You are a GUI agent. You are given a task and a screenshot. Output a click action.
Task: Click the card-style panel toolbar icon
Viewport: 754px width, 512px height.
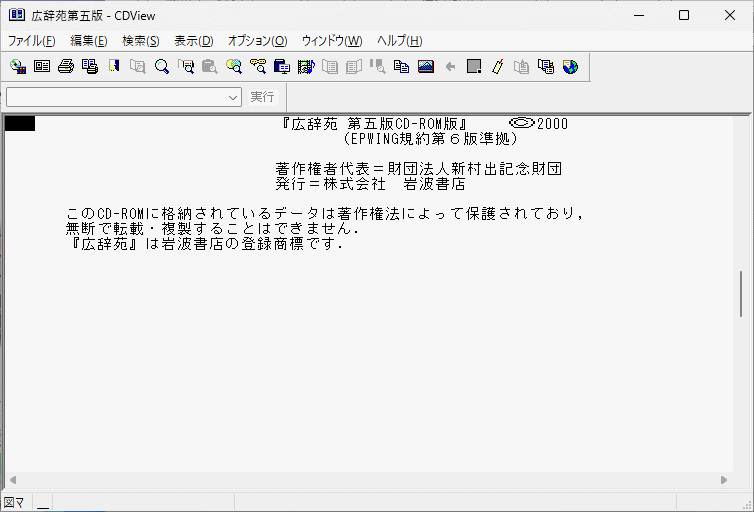pos(42,66)
